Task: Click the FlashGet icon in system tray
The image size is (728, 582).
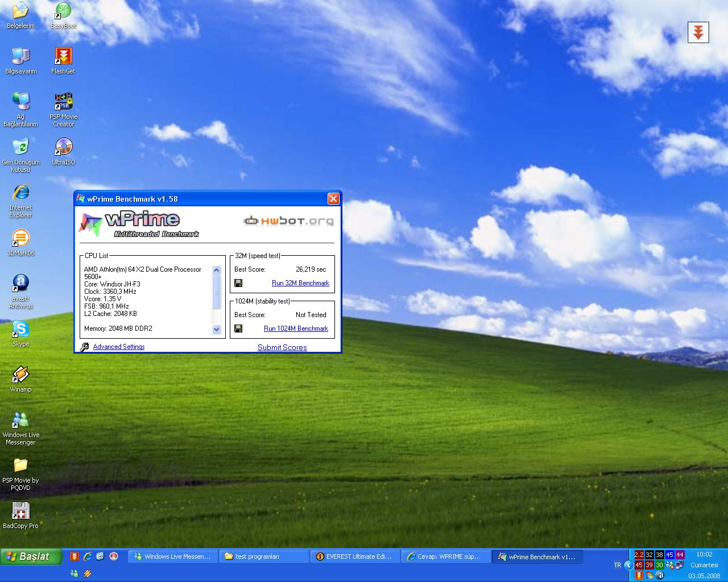Action: [x=639, y=575]
